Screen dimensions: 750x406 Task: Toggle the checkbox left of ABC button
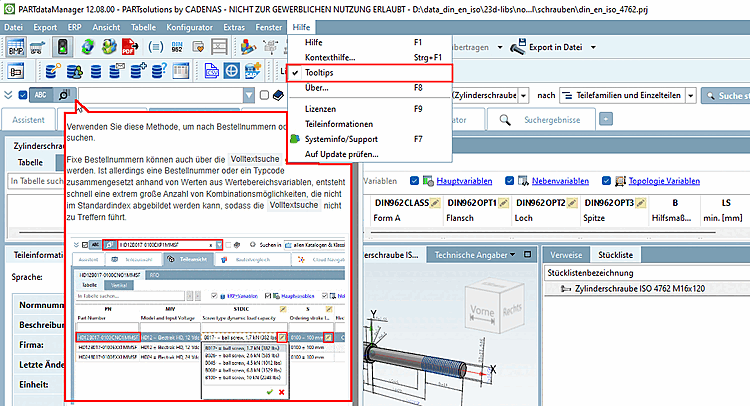coord(22,95)
